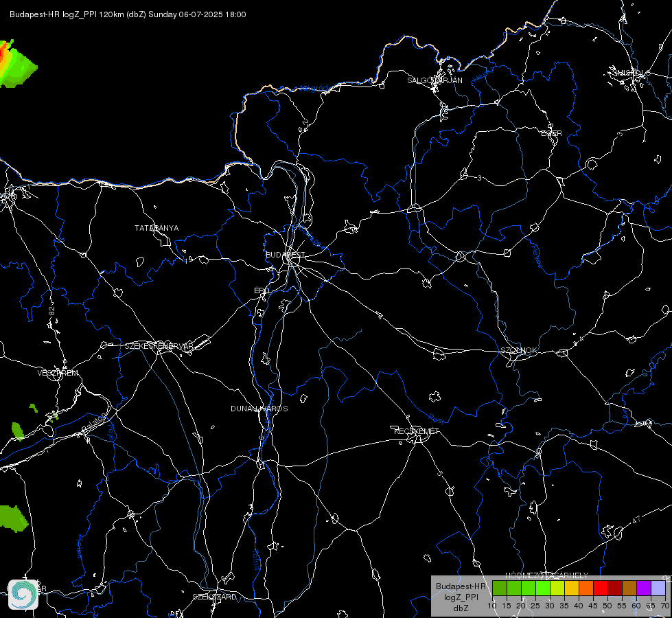
Task: Click the 35–40 dBZ yellow swatch
Action: (572, 588)
